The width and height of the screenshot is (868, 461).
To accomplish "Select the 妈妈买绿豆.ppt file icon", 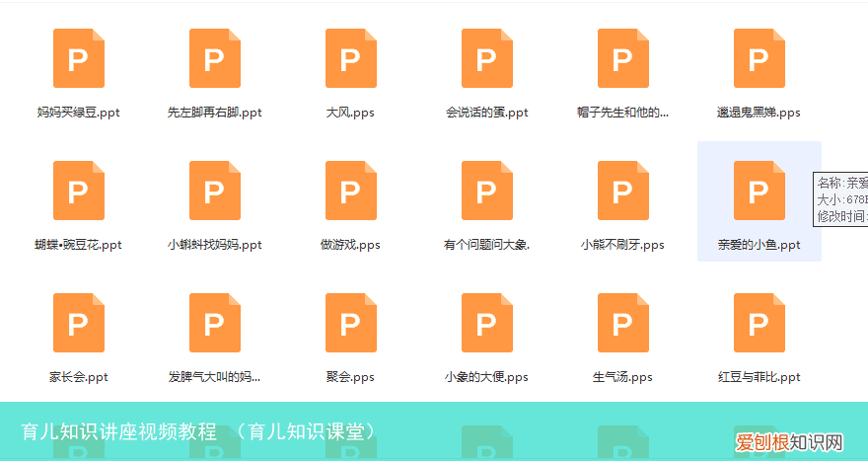I will pyautogui.click(x=79, y=58).
